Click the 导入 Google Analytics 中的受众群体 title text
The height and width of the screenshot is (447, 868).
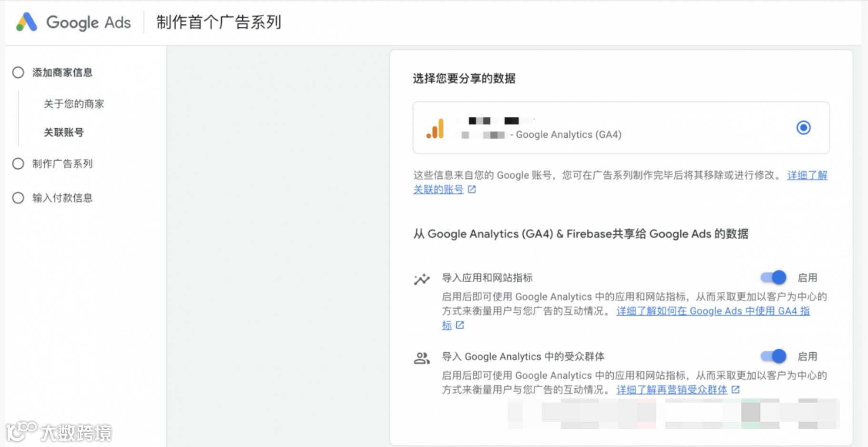click(523, 356)
